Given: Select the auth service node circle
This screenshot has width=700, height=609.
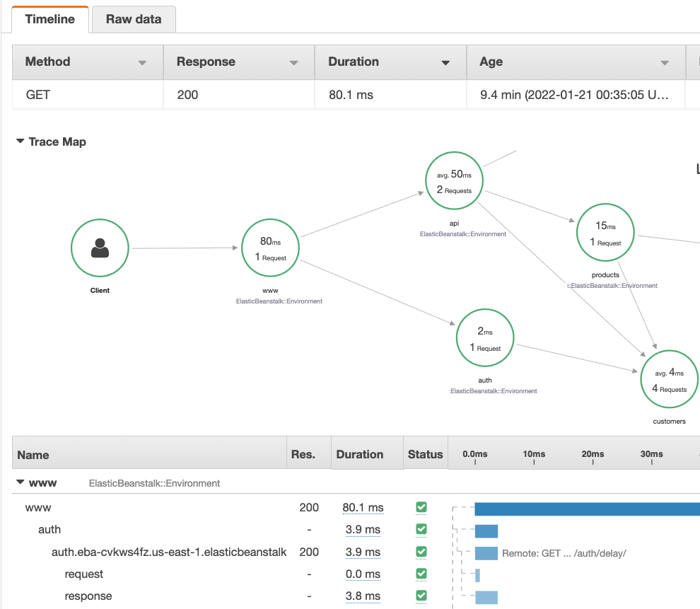Looking at the screenshot, I should (x=485, y=339).
